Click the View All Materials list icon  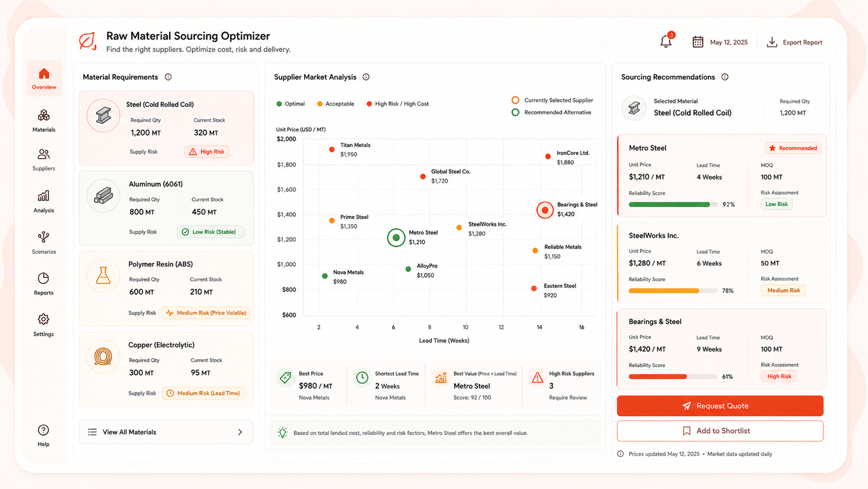tap(92, 432)
